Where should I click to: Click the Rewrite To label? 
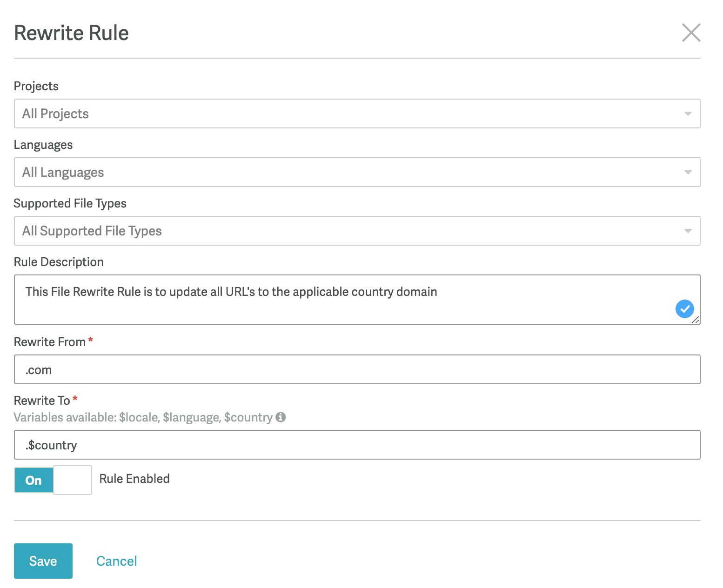pyautogui.click(x=42, y=401)
